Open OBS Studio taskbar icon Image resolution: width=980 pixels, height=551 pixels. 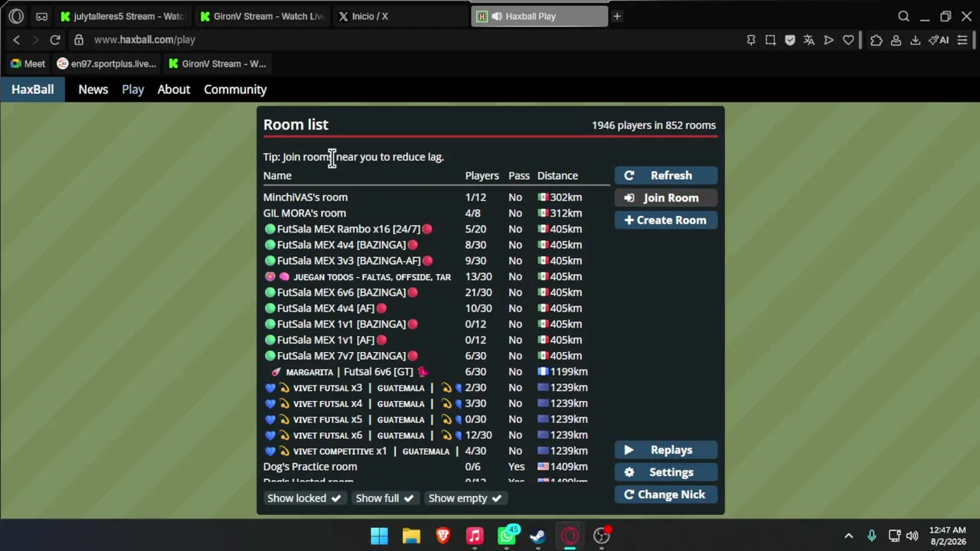(602, 536)
